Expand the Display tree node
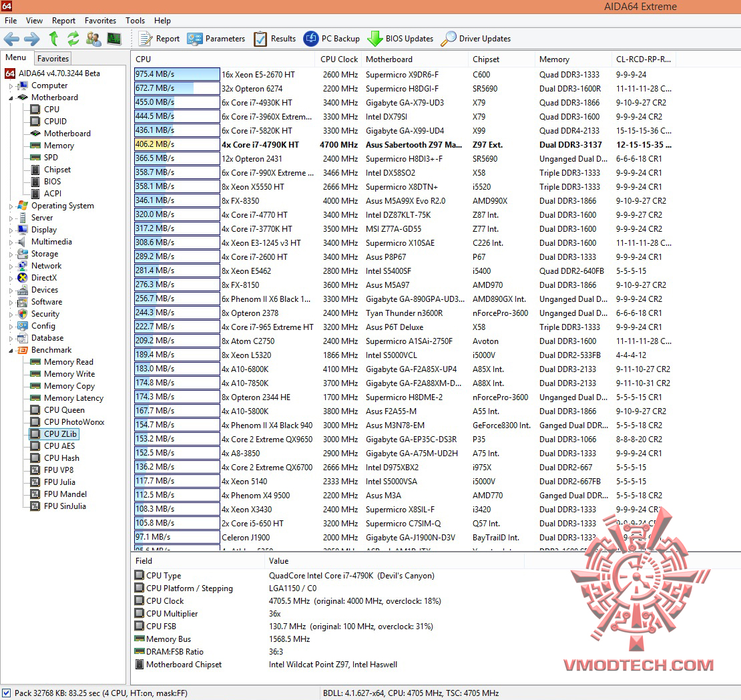The height and width of the screenshot is (700, 741). pyautogui.click(x=11, y=230)
